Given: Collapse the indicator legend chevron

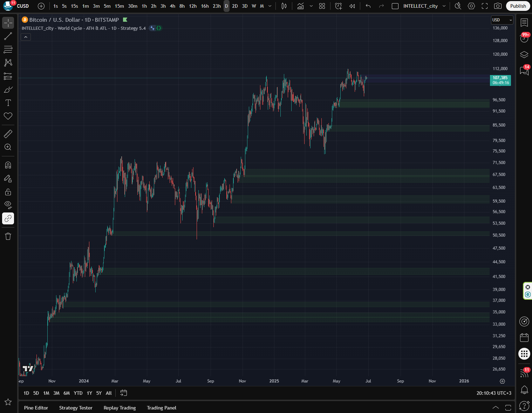Looking at the screenshot, I should point(26,37).
